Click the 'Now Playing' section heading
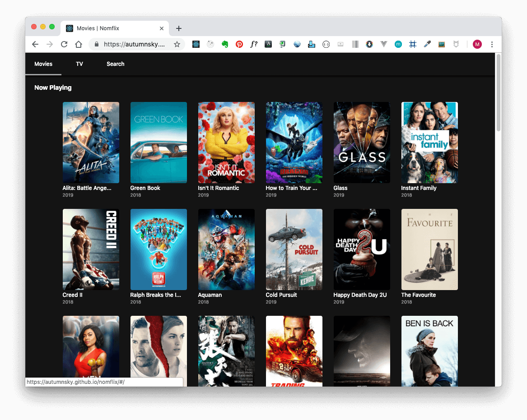527x420 pixels. 53,88
